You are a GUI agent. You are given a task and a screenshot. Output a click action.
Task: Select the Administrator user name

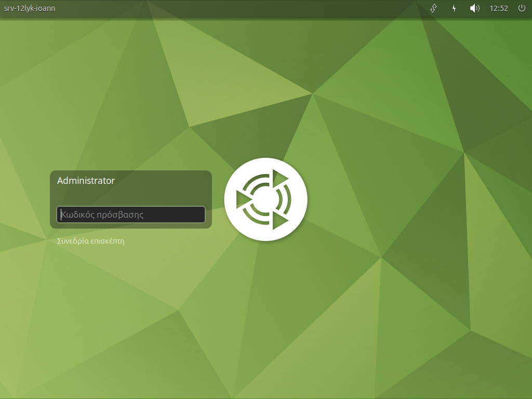[86, 180]
